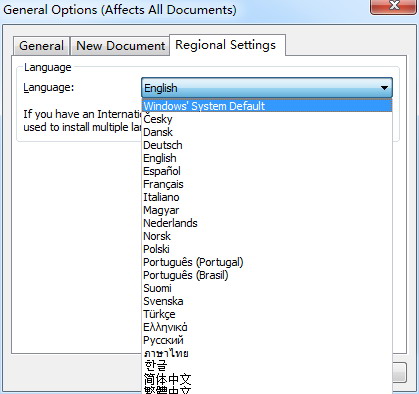Screen dimensions: 419x394
Task: Choose Español language entry
Action: tap(267, 171)
